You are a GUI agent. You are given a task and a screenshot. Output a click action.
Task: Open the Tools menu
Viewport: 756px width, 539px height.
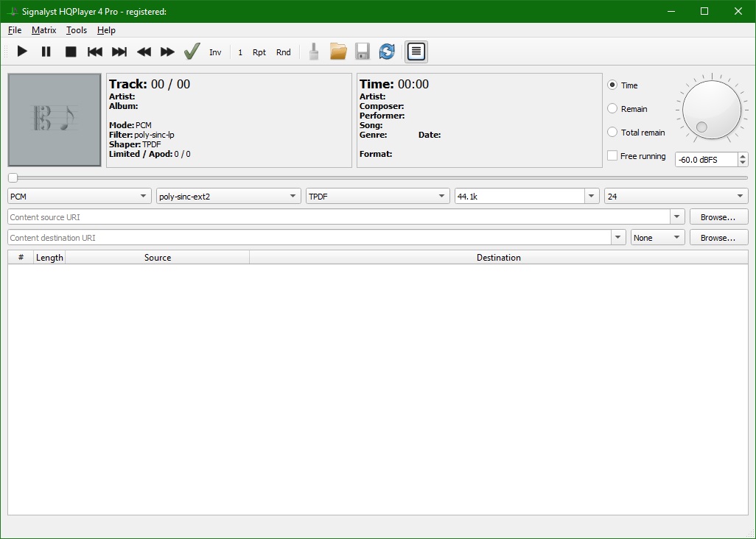point(77,30)
